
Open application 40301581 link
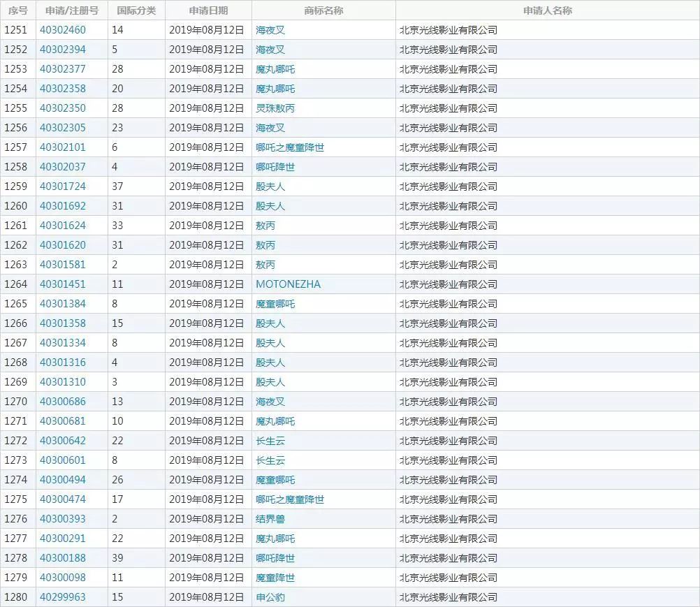coord(62,265)
